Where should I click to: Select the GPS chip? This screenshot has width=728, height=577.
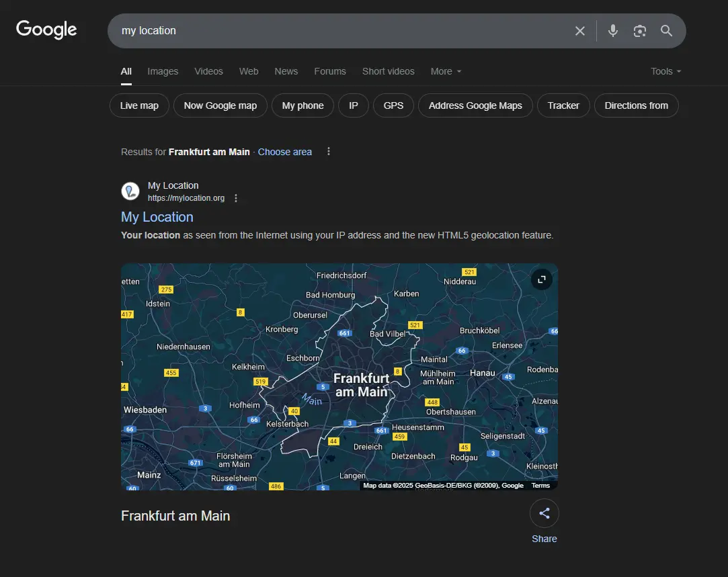393,105
